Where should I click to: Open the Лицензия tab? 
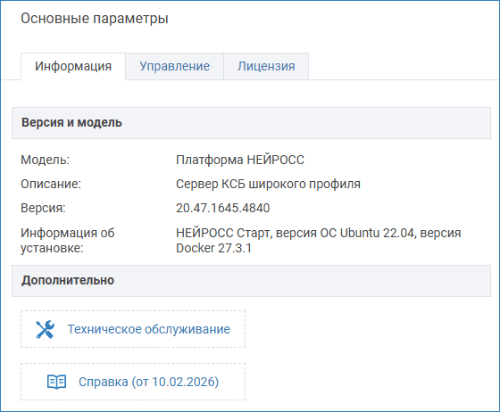tap(266, 66)
